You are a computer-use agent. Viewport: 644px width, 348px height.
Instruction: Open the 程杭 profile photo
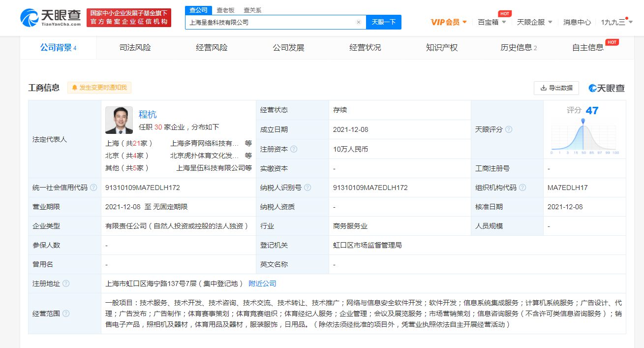coord(119,120)
